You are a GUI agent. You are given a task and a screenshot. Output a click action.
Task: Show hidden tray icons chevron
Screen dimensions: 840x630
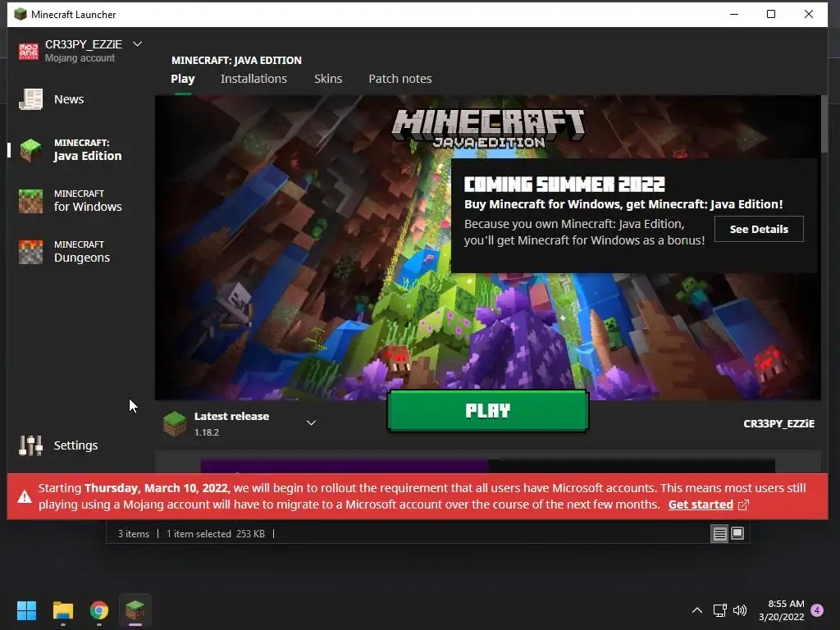(x=697, y=610)
